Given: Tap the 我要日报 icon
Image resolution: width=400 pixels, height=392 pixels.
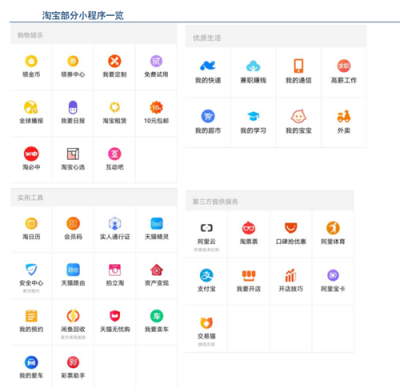Looking at the screenshot, I should point(73,108).
